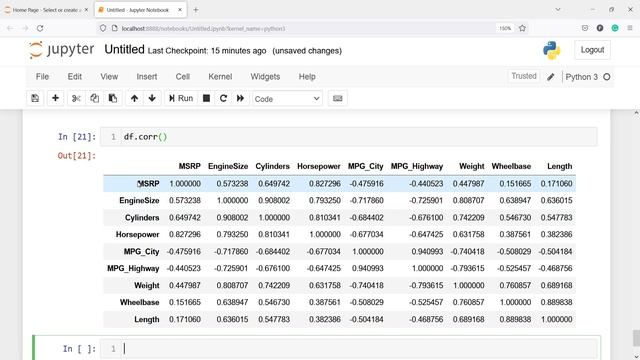Click the In [21] input prompt

click(77, 137)
